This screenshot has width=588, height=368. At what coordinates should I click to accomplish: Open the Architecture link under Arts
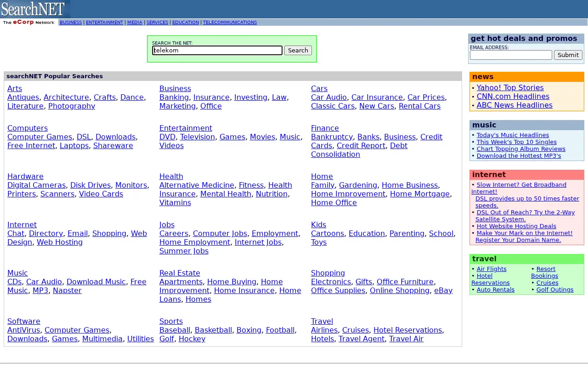(66, 98)
